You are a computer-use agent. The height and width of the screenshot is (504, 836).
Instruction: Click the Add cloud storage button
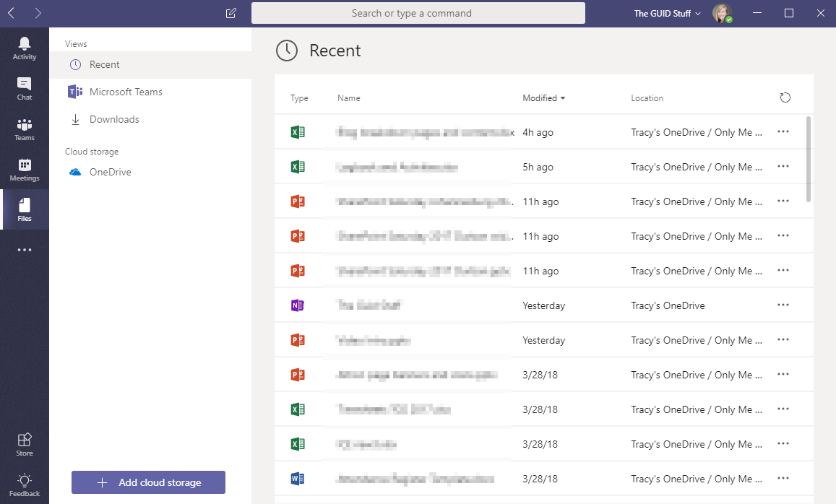[148, 482]
